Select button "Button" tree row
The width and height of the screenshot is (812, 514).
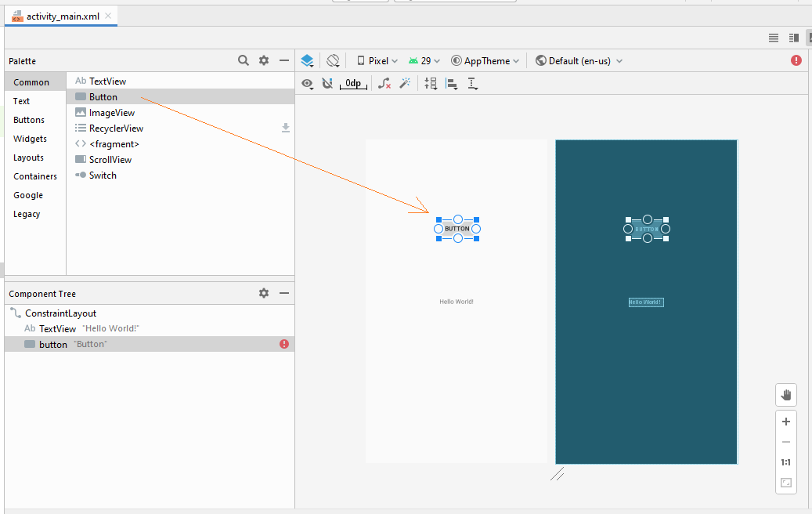[x=150, y=344]
